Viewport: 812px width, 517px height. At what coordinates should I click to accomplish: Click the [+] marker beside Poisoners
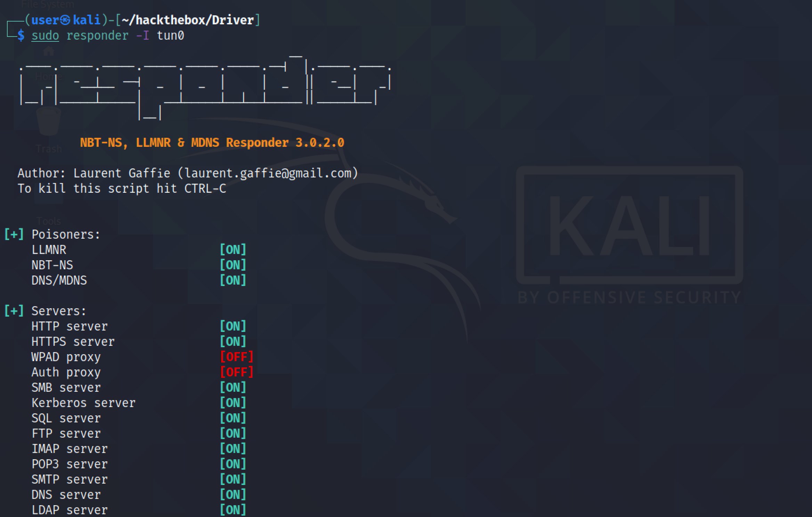14,234
